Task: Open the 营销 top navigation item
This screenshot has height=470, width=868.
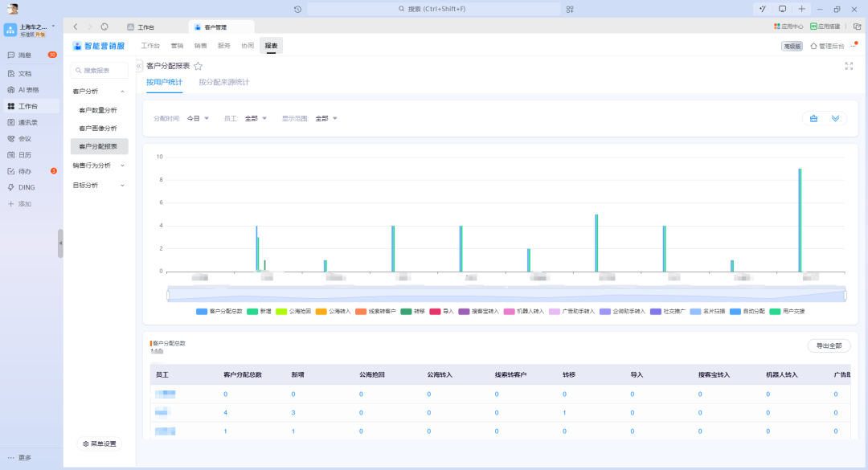Action: click(177, 46)
